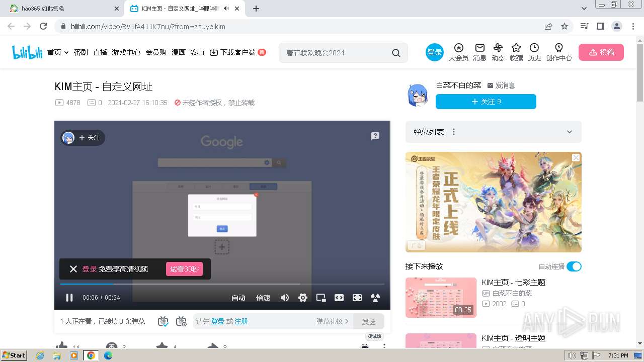Open video player settings gear

tap(302, 298)
